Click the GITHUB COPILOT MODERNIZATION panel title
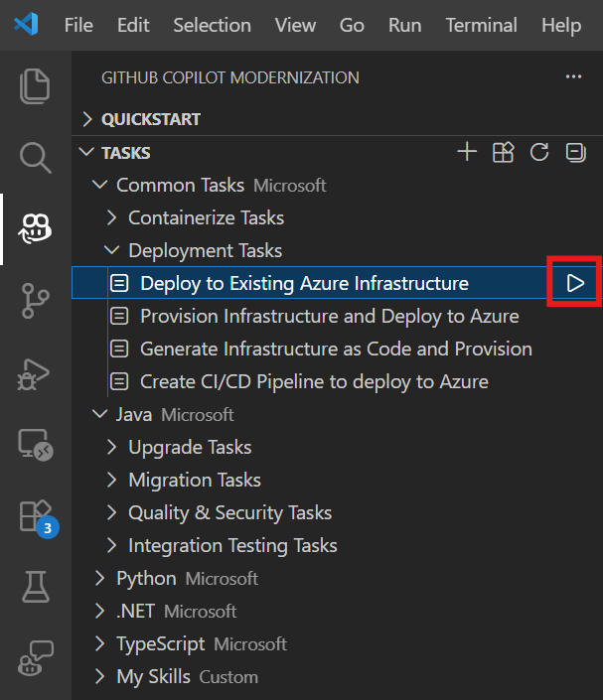 tap(230, 77)
